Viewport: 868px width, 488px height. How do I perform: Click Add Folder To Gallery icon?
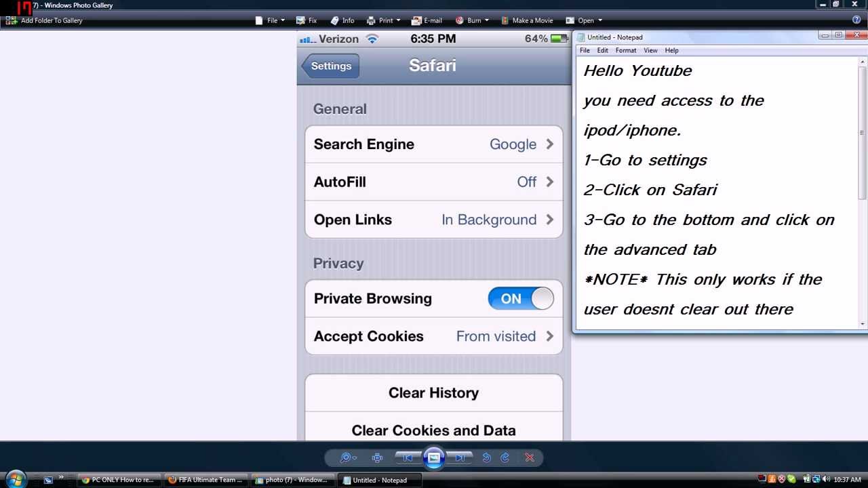(x=11, y=20)
